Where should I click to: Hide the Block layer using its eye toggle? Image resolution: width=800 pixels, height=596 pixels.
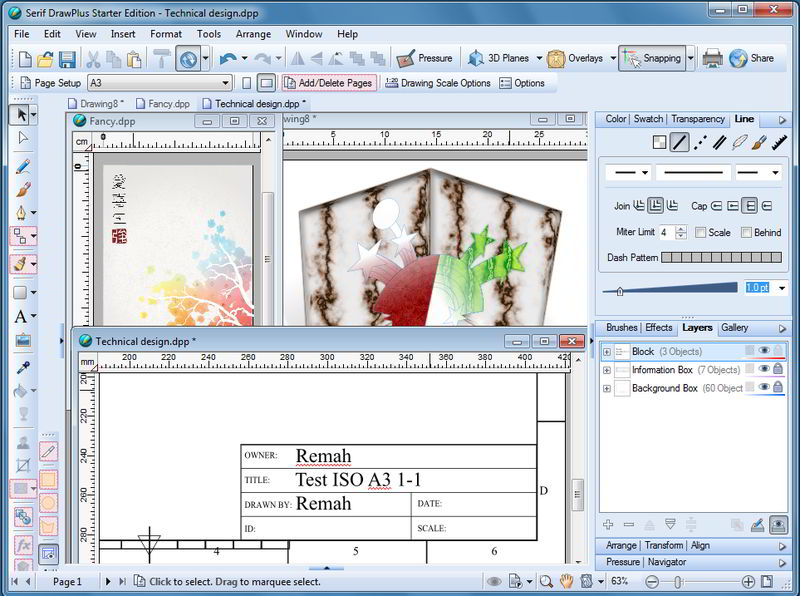point(764,351)
